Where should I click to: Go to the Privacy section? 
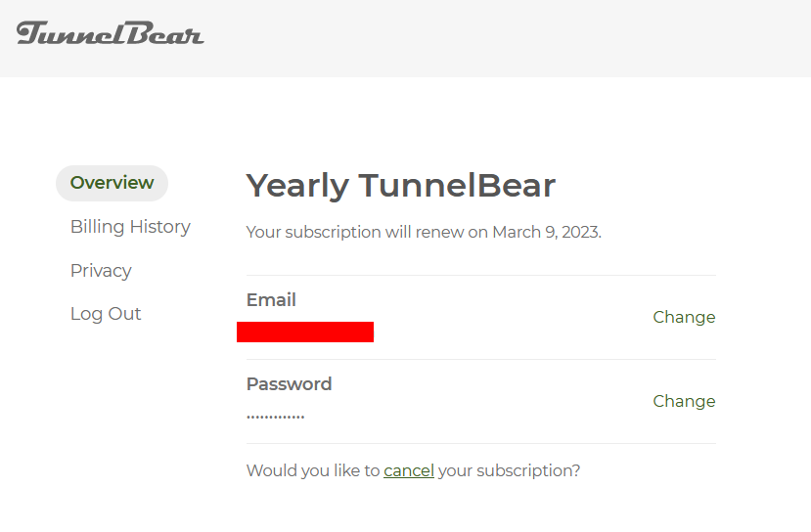tap(101, 270)
